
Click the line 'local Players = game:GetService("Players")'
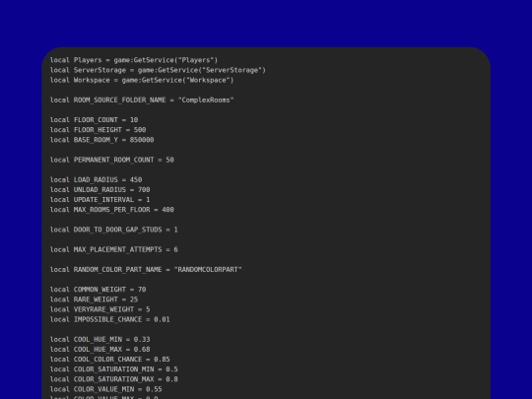[134, 60]
